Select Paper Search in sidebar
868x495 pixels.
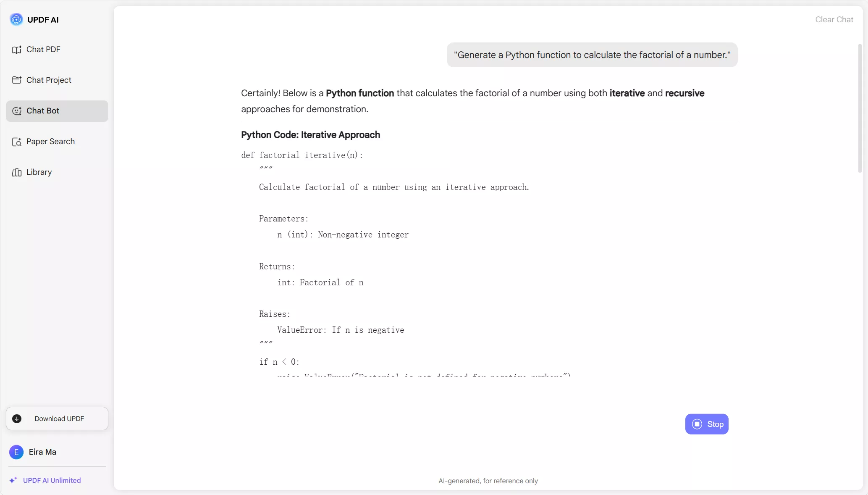point(50,142)
